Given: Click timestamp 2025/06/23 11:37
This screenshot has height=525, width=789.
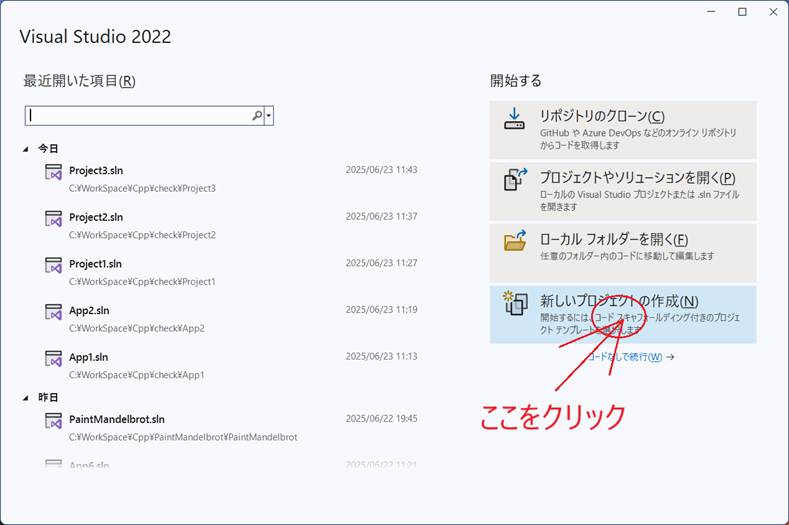Looking at the screenshot, I should pyautogui.click(x=381, y=216).
